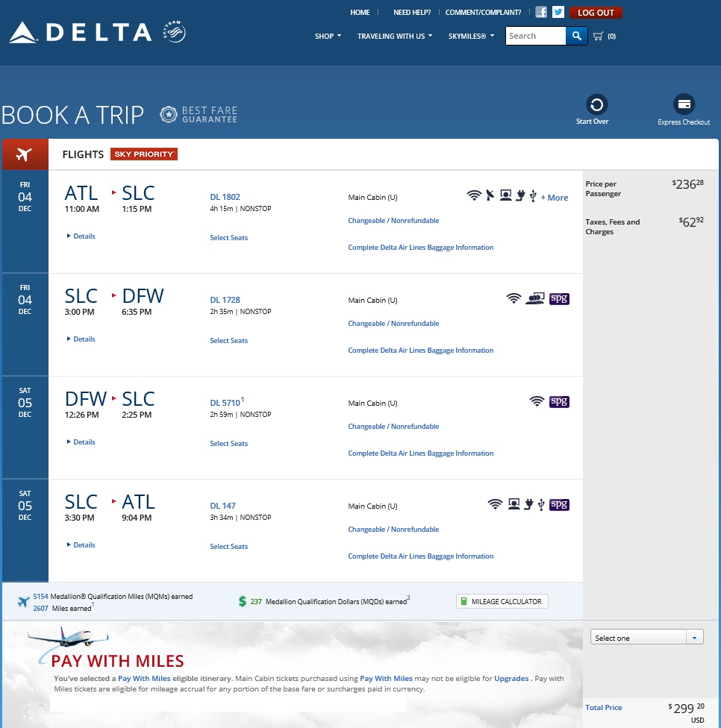Click SPG badge on DL 1728 flight
This screenshot has height=728, width=721.
click(x=559, y=299)
